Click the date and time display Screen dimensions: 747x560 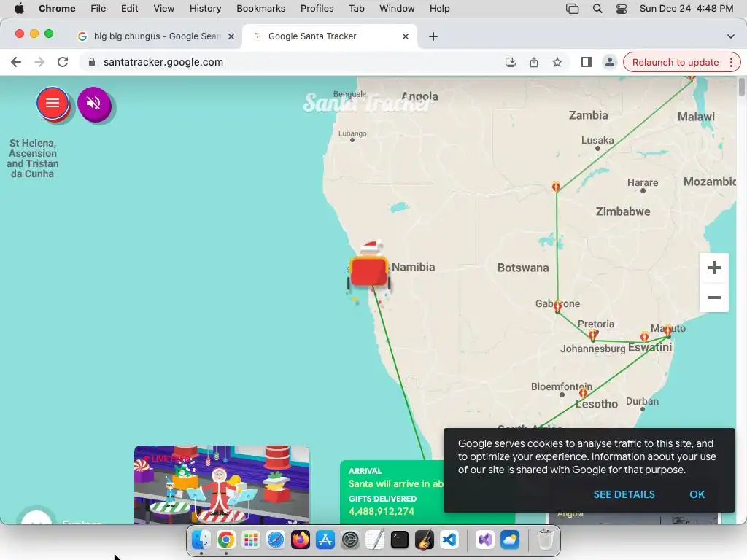pyautogui.click(x=686, y=8)
